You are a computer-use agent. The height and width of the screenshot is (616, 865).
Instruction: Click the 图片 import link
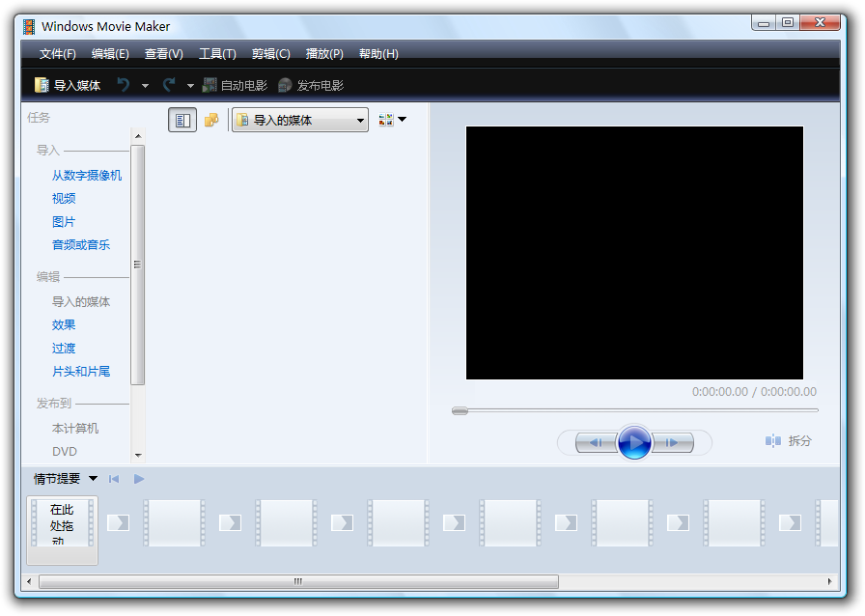pos(64,222)
